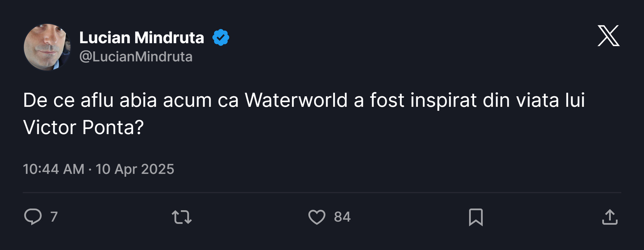
Task: Click the word inspirat in the tweet
Action: pos(444,101)
